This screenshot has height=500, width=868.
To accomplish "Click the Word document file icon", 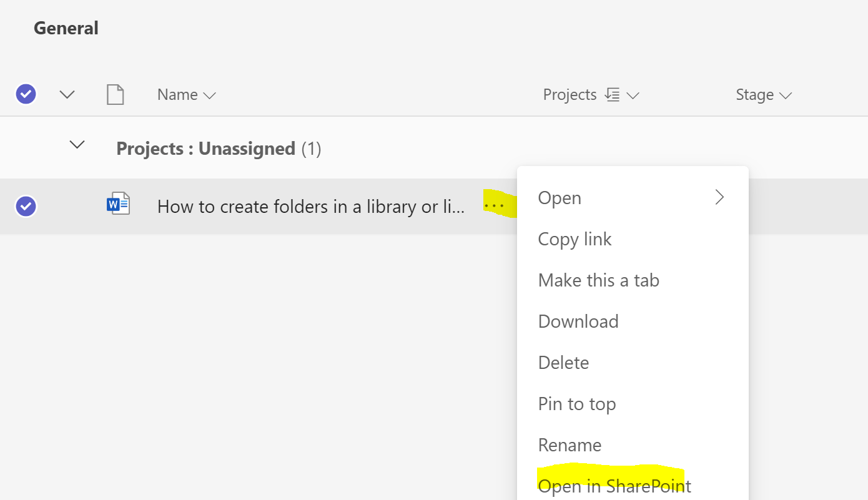I will (118, 204).
